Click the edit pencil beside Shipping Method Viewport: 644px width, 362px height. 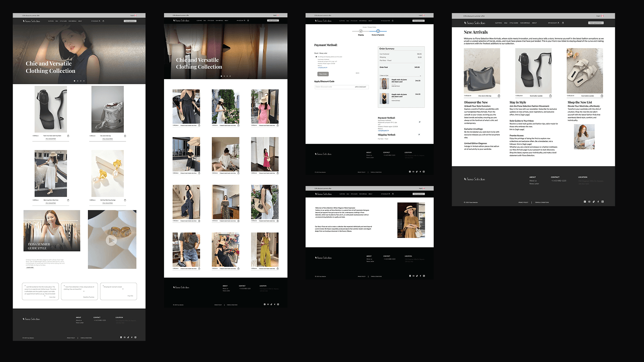pos(419,135)
